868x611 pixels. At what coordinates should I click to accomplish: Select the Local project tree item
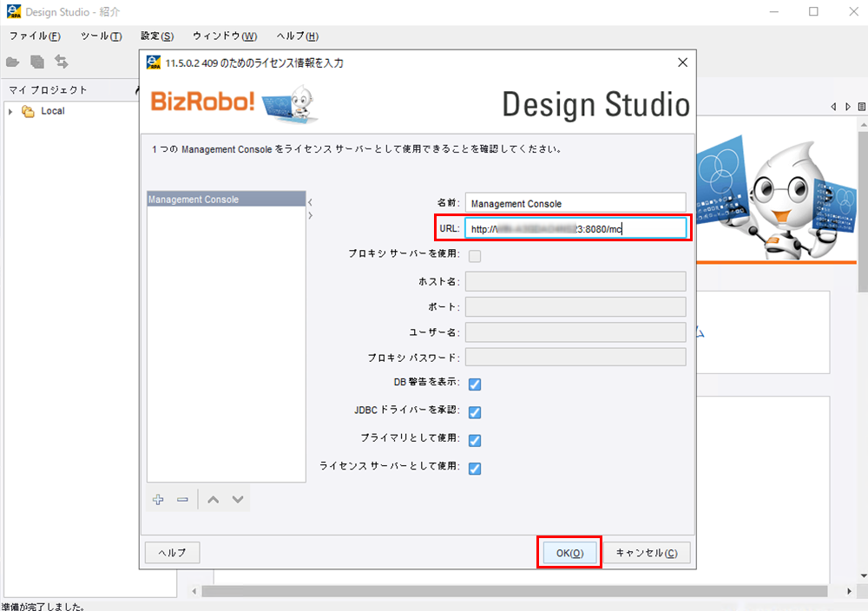coord(53,111)
